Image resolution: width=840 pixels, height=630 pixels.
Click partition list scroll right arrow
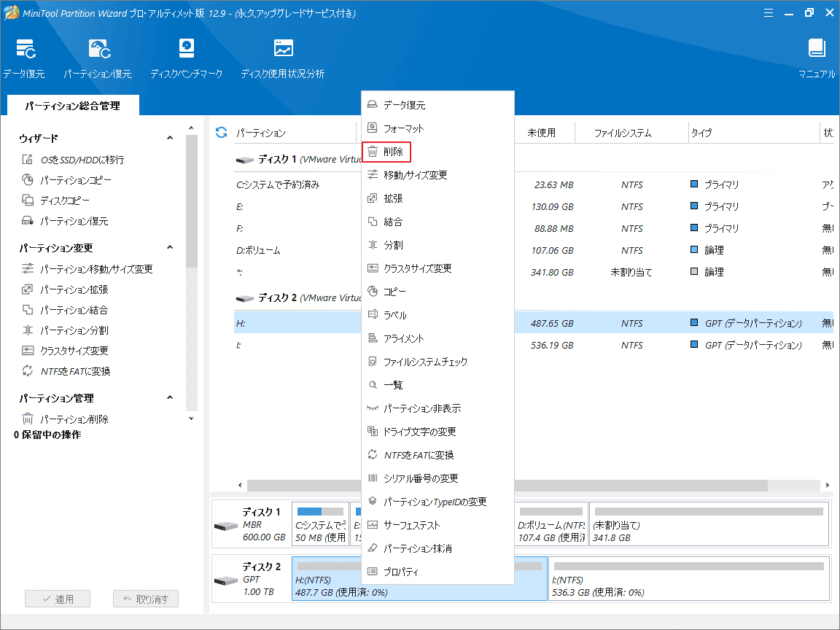pyautogui.click(x=828, y=485)
